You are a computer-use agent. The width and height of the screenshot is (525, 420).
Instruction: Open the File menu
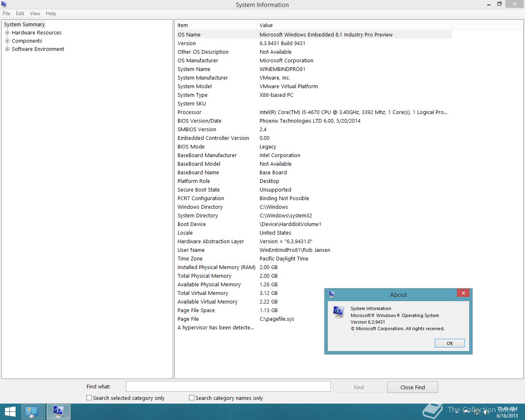[7, 14]
